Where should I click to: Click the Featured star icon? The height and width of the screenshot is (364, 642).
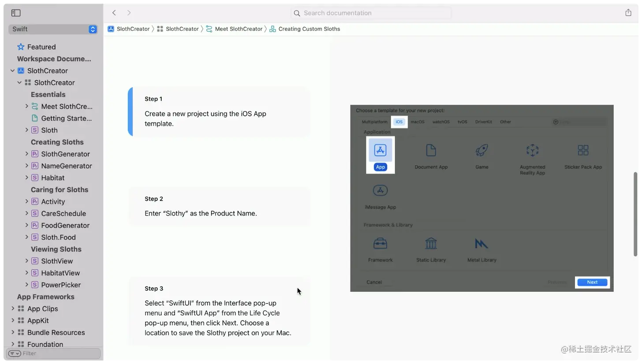(x=21, y=47)
